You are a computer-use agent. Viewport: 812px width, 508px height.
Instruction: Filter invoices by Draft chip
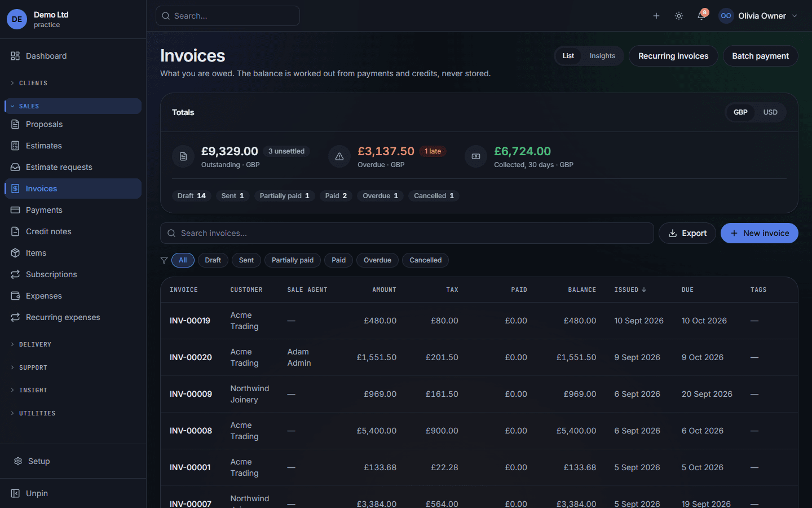[x=213, y=260]
